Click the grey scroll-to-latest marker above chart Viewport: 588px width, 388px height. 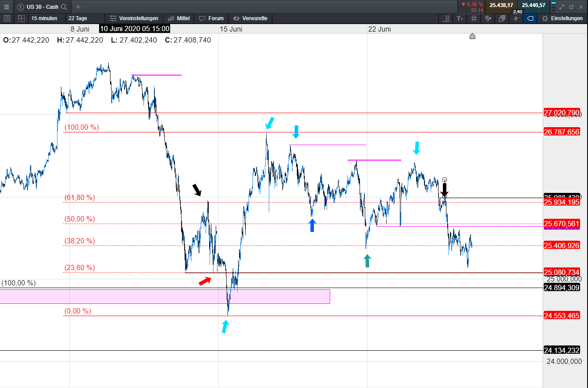(472, 36)
